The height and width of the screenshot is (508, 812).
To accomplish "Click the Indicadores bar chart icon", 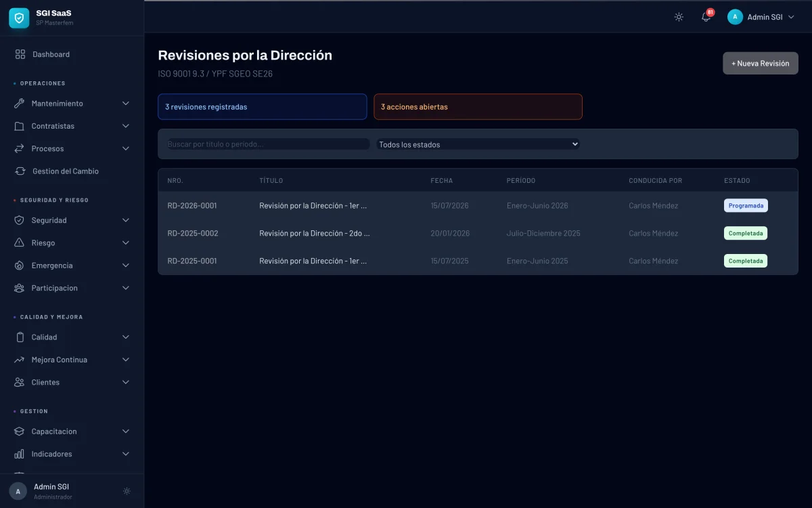I will (x=20, y=454).
